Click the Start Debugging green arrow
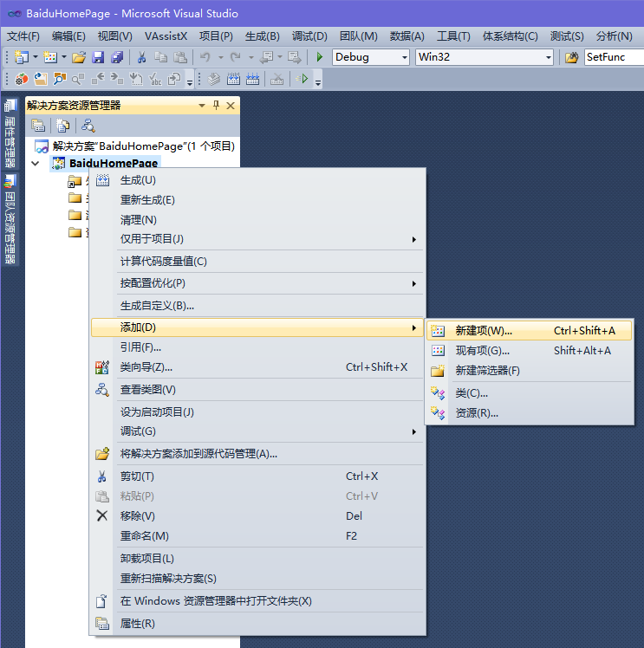Image resolution: width=644 pixels, height=648 pixels. (x=319, y=57)
